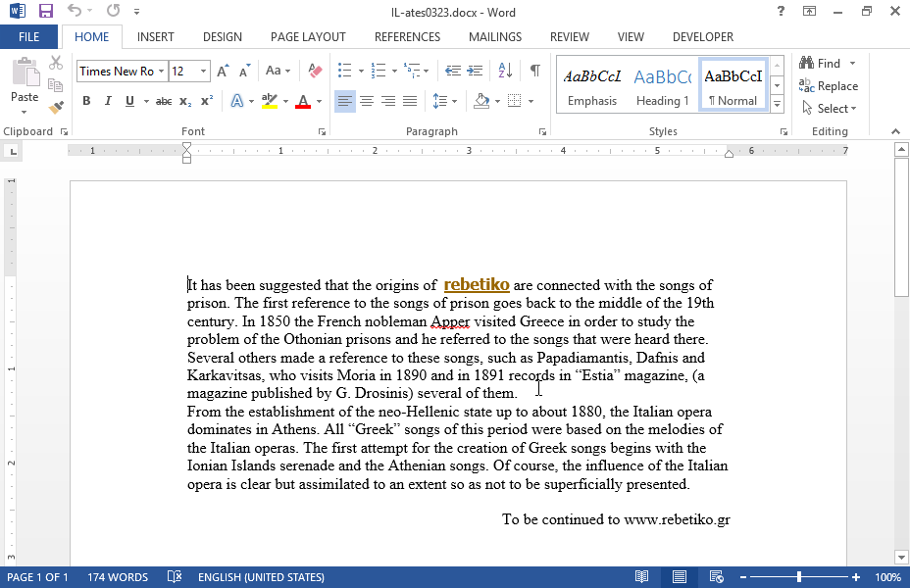
Task: Click the Replace button
Action: point(829,86)
